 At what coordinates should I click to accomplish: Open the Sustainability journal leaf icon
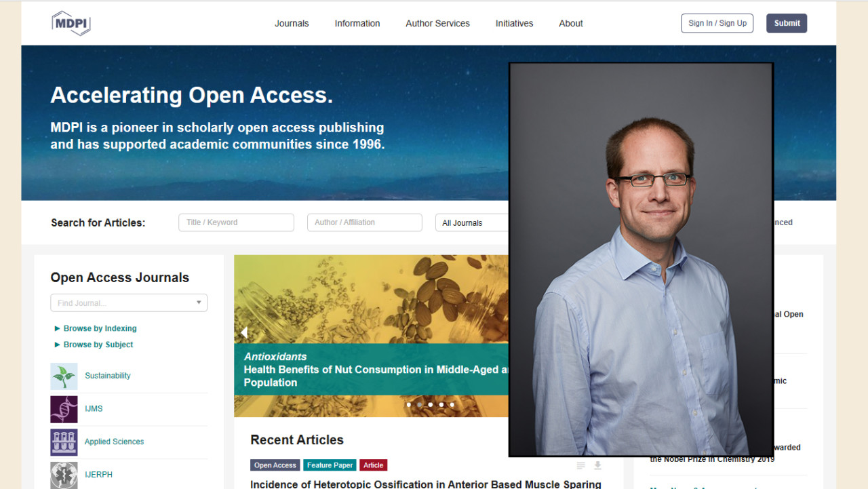pyautogui.click(x=64, y=376)
